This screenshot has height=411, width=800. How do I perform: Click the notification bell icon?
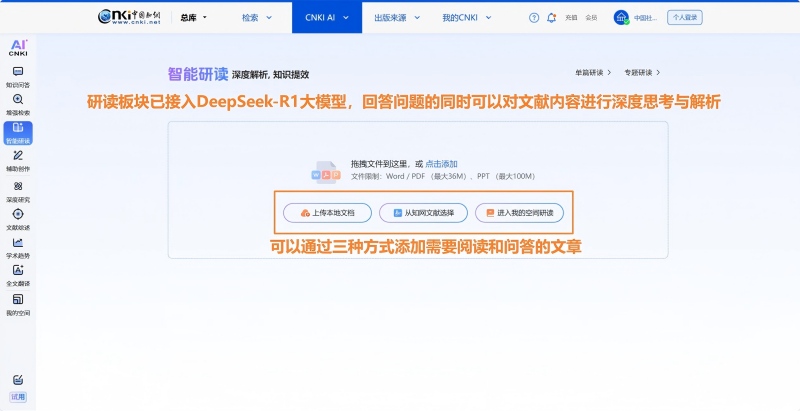coord(552,17)
